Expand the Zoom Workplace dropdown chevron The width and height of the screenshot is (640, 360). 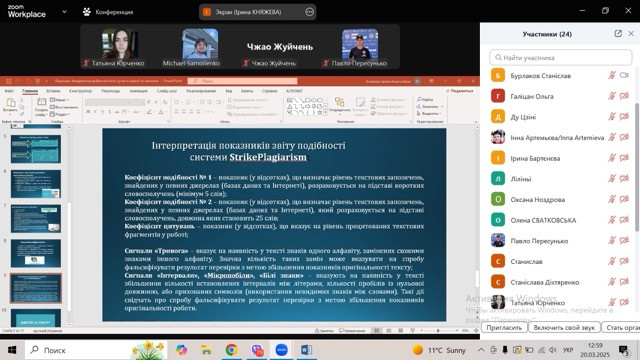(x=64, y=12)
